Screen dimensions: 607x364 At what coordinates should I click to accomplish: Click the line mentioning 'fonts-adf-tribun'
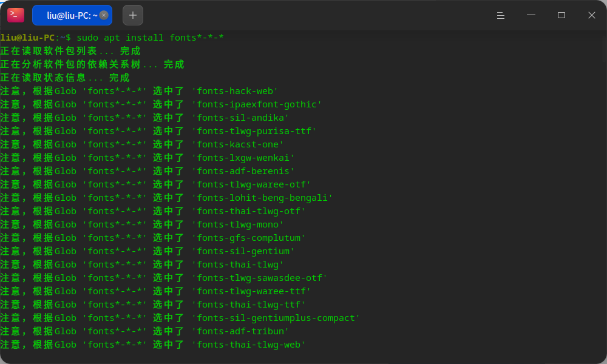[144, 331]
